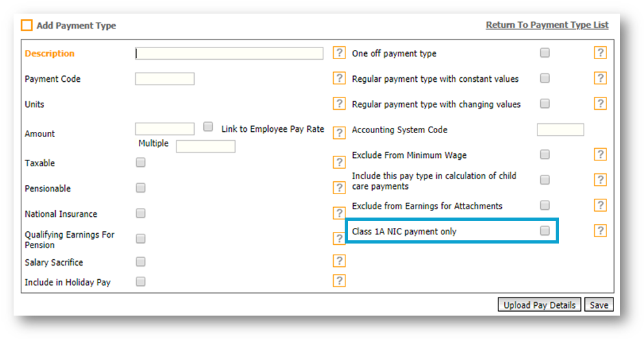Focus the Description text field
Screen dimensions: 644x339
[229, 53]
